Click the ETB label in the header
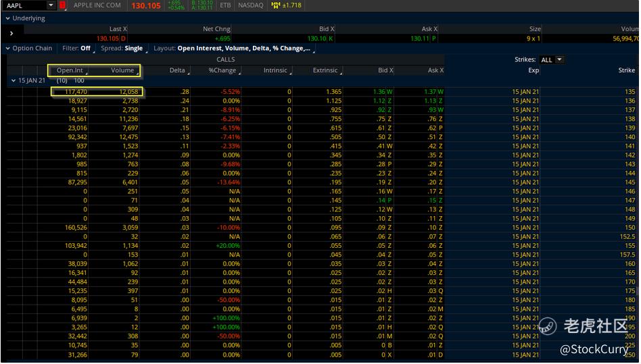This screenshot has width=641, height=364. 225,5
